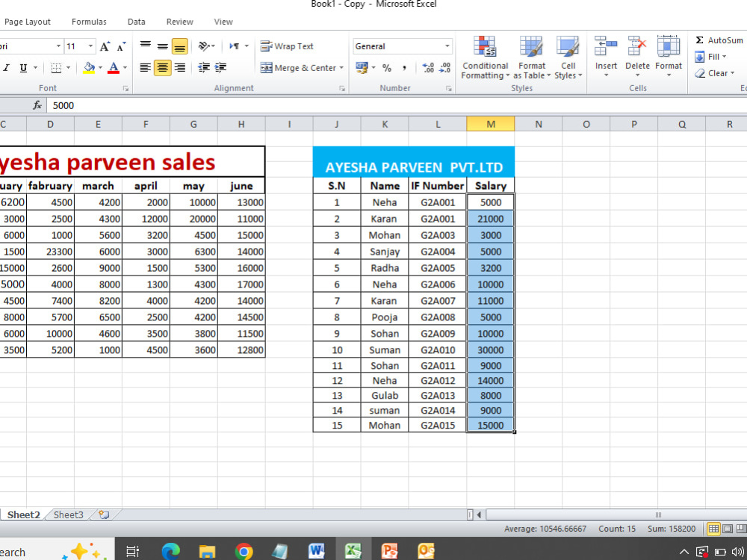Open Alignment dialog launcher
The height and width of the screenshot is (560, 747).
(x=341, y=89)
